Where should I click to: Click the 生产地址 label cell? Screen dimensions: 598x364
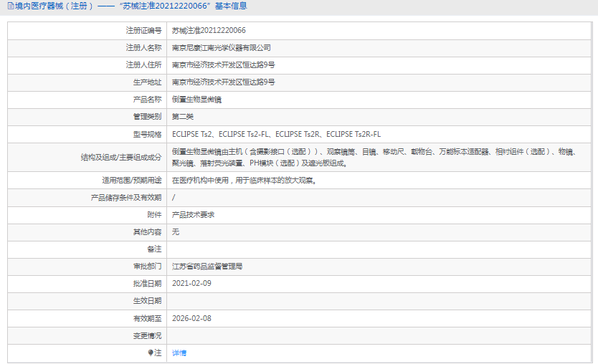[x=147, y=82]
